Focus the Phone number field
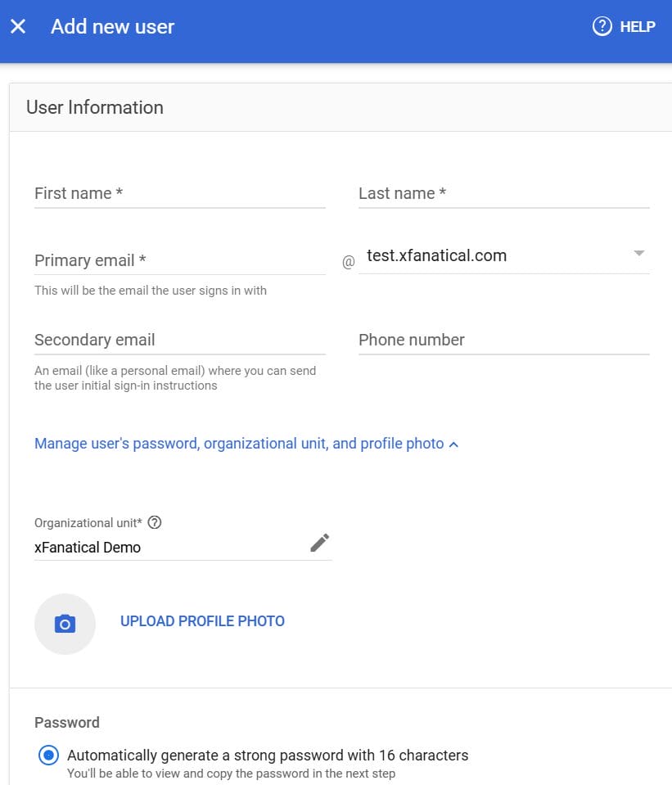 pyautogui.click(x=503, y=341)
